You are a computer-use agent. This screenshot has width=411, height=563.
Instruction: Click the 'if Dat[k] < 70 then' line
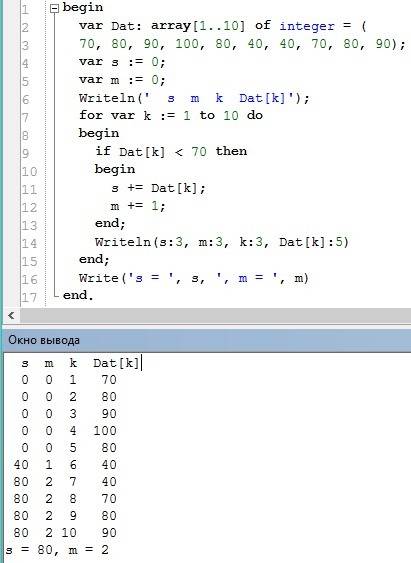(x=171, y=152)
